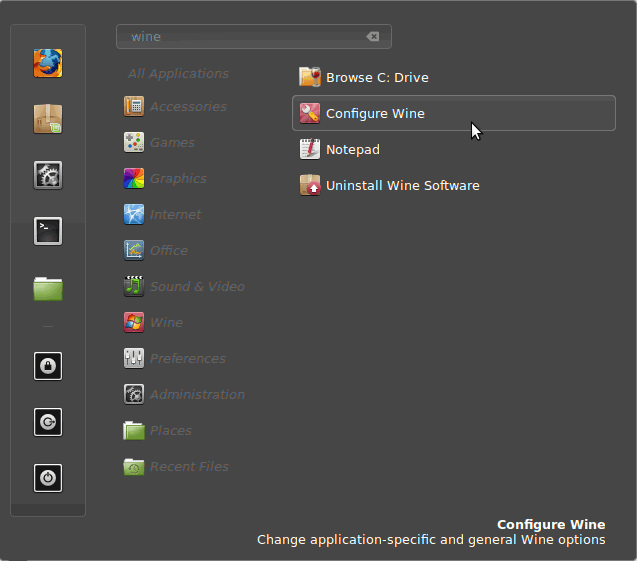Viewport: 638px width, 561px height.
Task: Open Uninstall Wine Software
Action: (401, 185)
